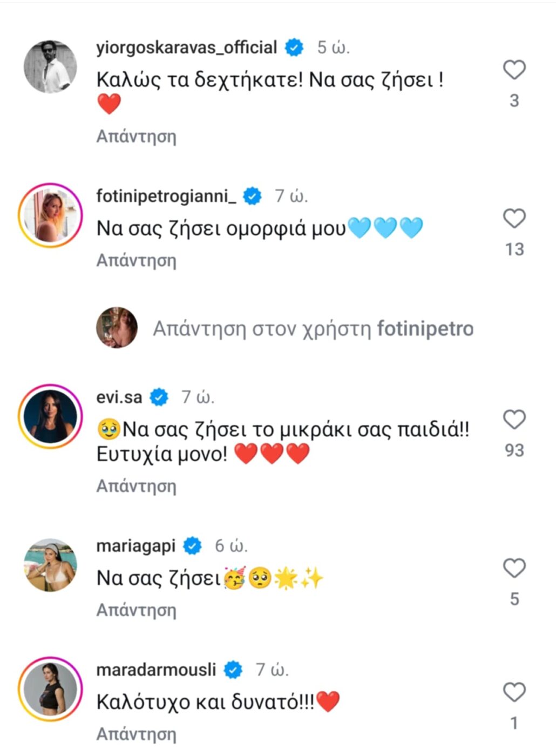Open the yiorgoskaravas_official username link
556x756 pixels.
186,48
